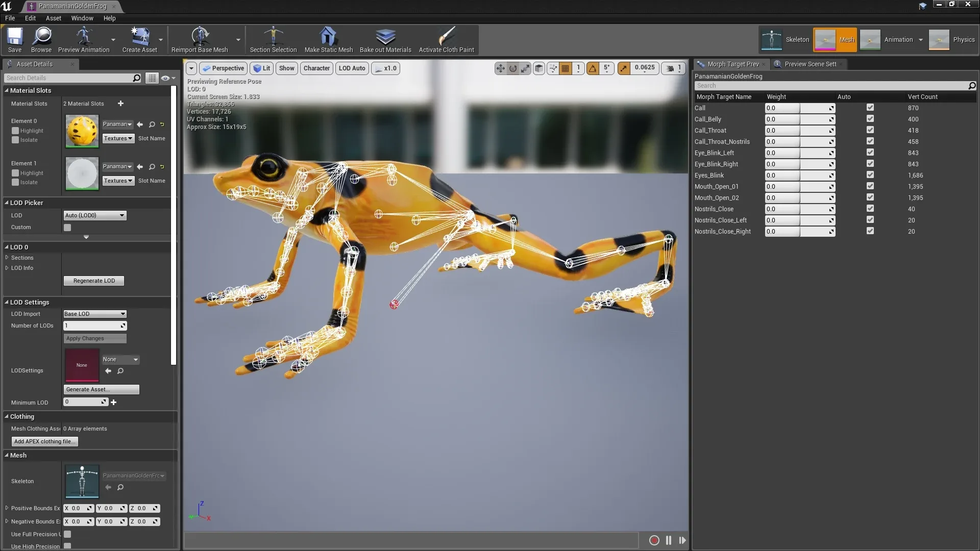Toggle scale snapping arrow icon

coord(624,68)
